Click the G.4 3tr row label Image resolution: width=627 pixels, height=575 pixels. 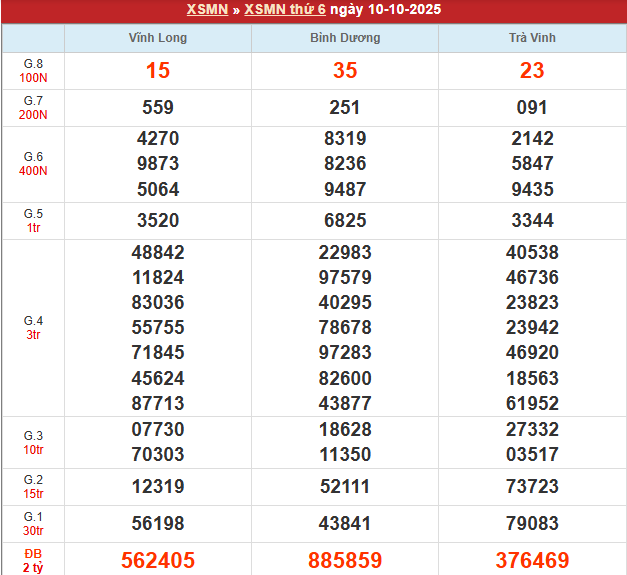coord(33,328)
